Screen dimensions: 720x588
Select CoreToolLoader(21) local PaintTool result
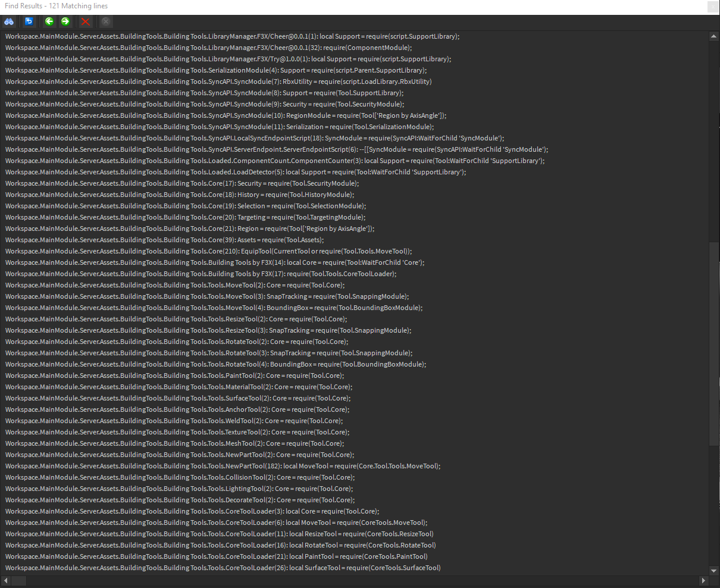click(x=217, y=556)
